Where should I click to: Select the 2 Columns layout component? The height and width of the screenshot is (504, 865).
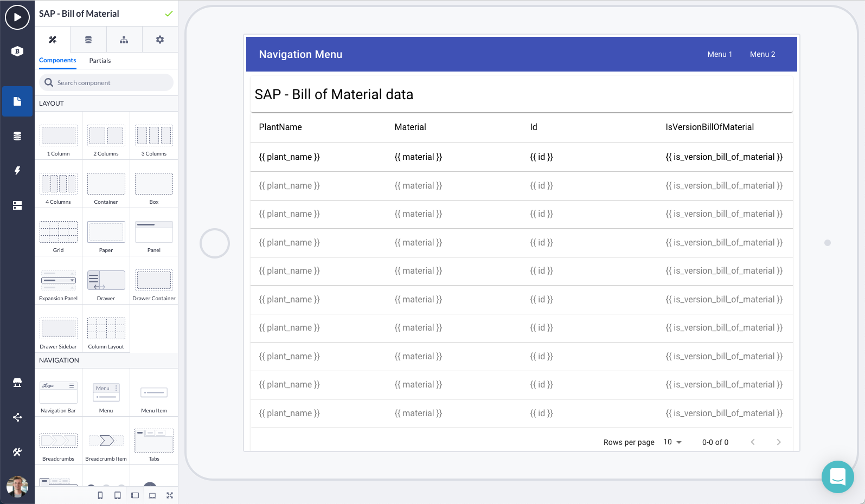point(106,135)
